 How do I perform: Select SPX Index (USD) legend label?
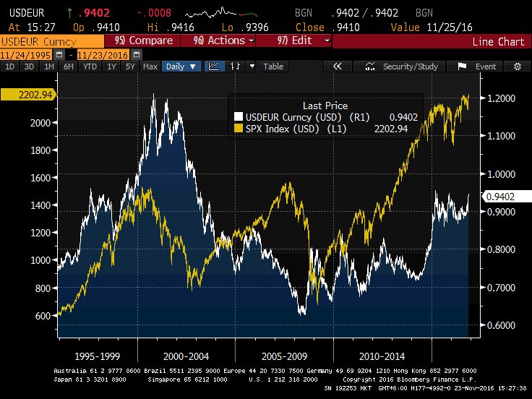click(x=283, y=129)
